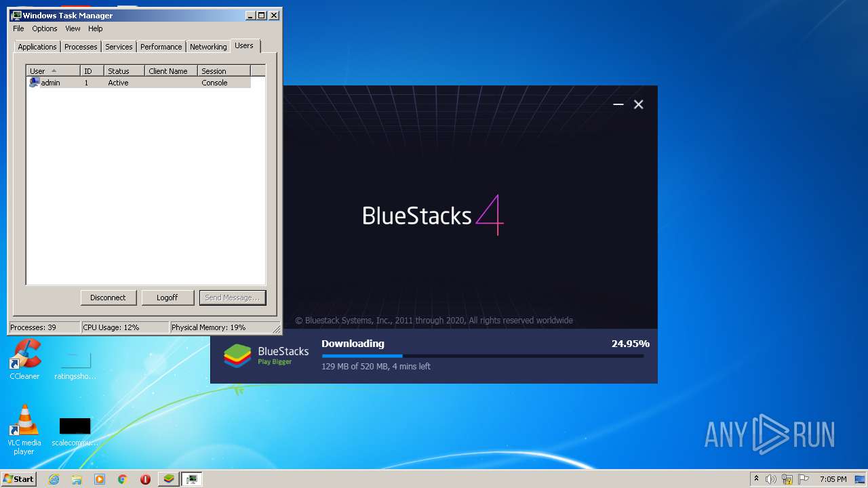Screen dimensions: 868x488
Task: Sort by Client Name column header
Action: click(171, 70)
